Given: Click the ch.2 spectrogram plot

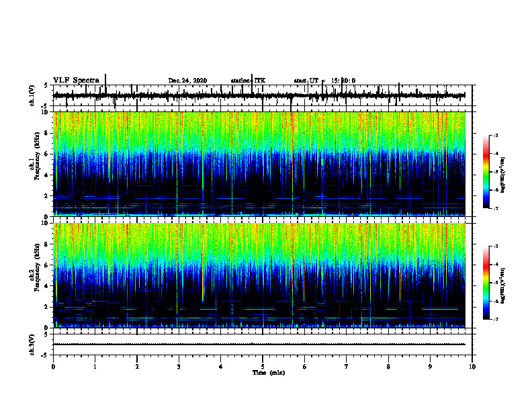Looking at the screenshot, I should point(259,275).
